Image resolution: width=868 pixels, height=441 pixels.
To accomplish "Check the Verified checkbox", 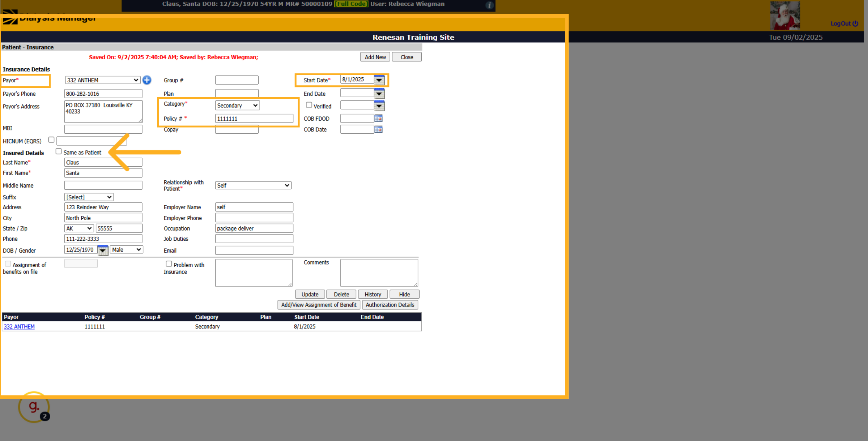I will coord(309,105).
